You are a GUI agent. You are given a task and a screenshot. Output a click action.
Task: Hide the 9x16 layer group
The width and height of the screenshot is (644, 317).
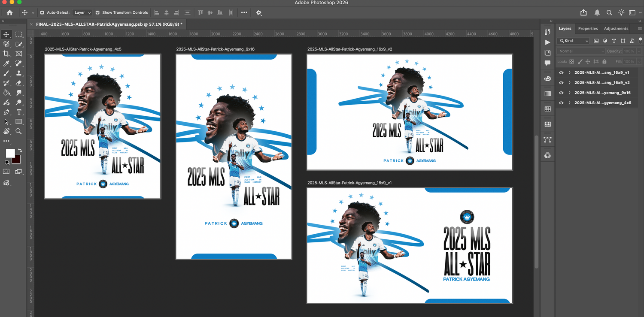561,93
